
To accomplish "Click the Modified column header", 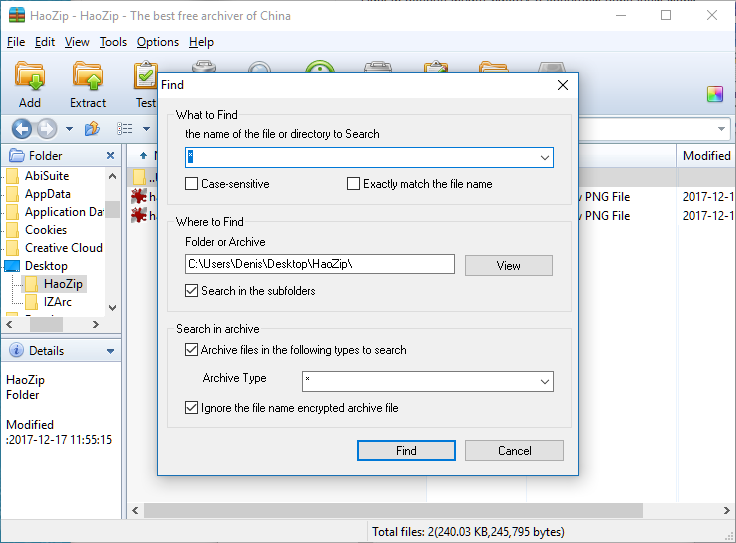I will pos(706,155).
